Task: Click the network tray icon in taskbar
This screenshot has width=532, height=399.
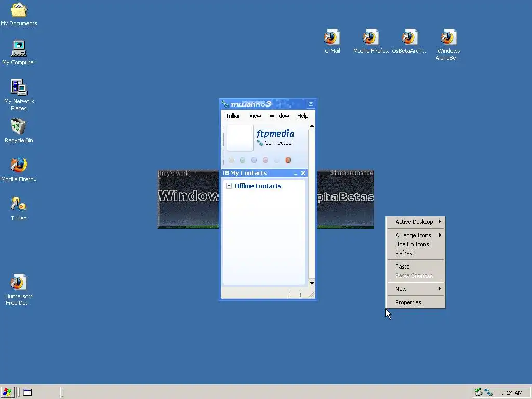Action: (478, 393)
